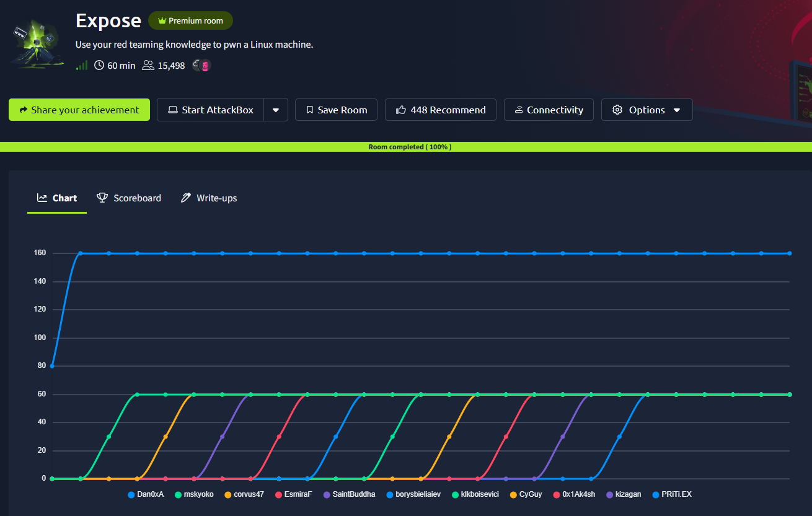Click the crown icon in Premium room badge

[162, 21]
